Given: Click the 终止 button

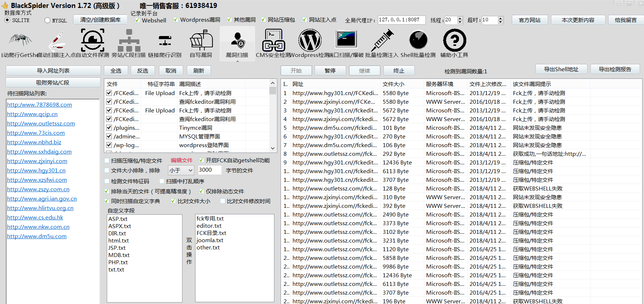Looking at the screenshot, I should tap(399, 70).
